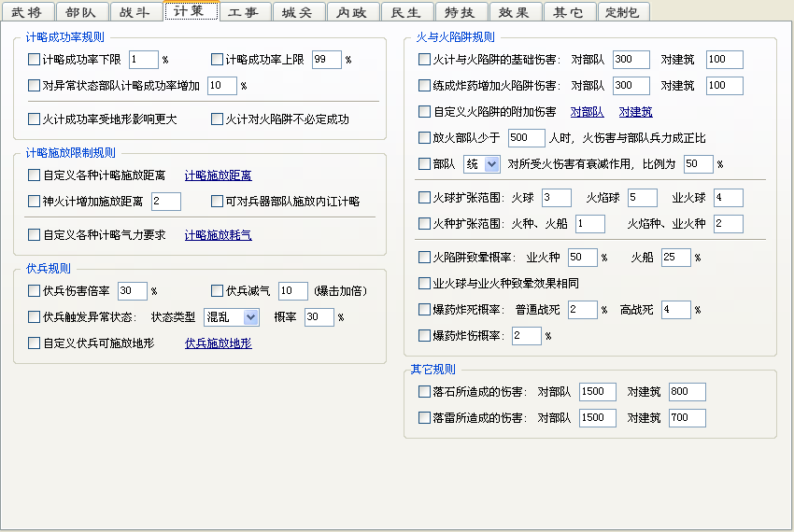Enable 自定义各种计略气力要求 checkbox
Image resolution: width=794 pixels, height=532 pixels.
tap(34, 235)
